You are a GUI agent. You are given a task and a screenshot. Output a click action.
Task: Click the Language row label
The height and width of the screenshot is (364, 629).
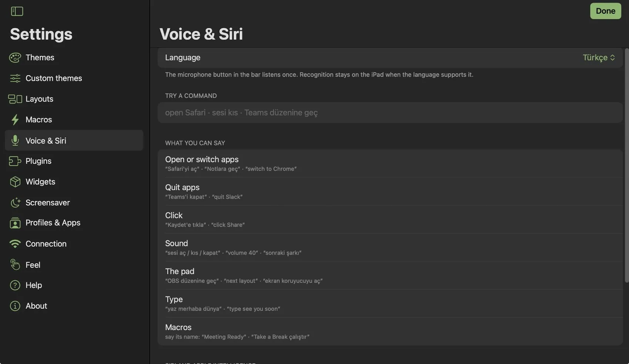pyautogui.click(x=183, y=58)
